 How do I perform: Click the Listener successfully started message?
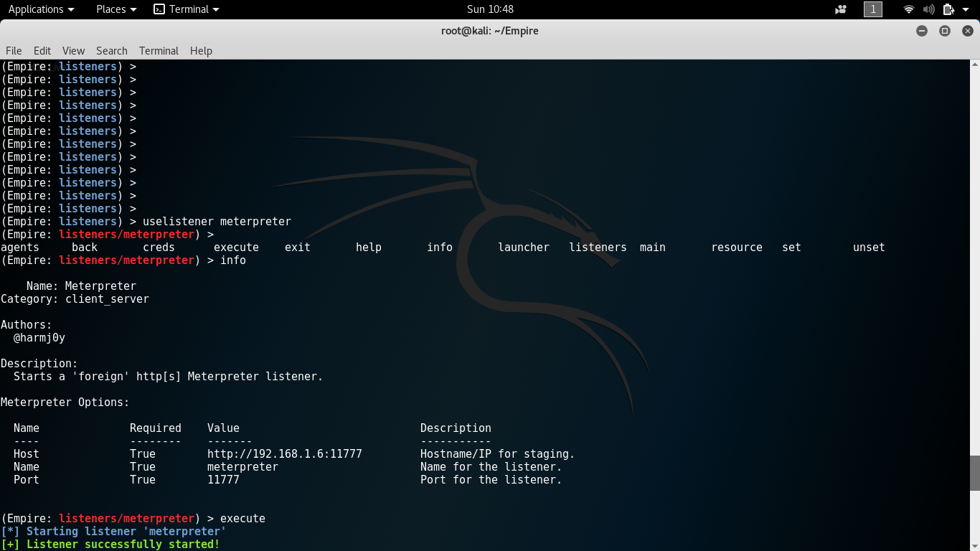coord(111,544)
